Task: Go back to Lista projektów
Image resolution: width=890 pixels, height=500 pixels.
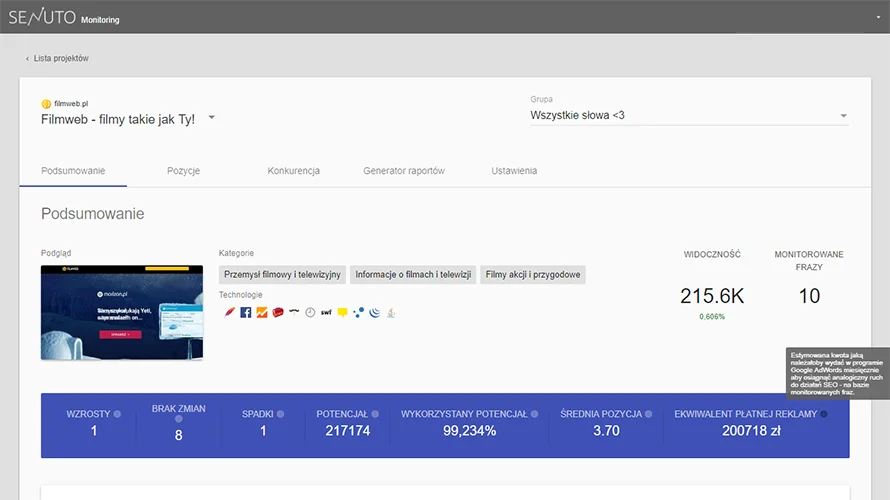Action: (x=57, y=58)
